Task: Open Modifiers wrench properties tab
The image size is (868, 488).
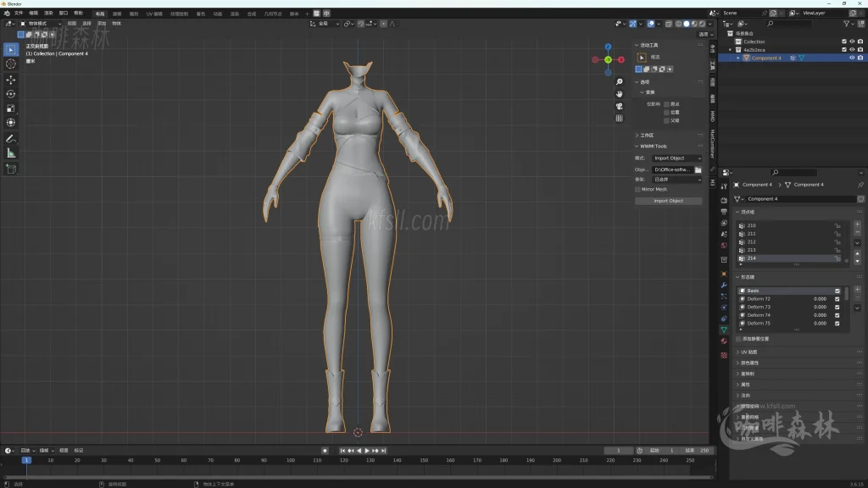Action: coord(724,285)
